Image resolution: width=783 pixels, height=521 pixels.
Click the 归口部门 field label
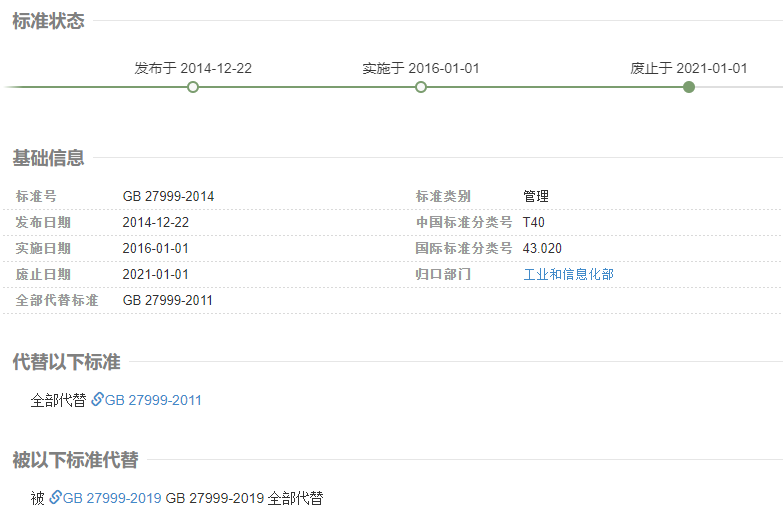click(443, 274)
